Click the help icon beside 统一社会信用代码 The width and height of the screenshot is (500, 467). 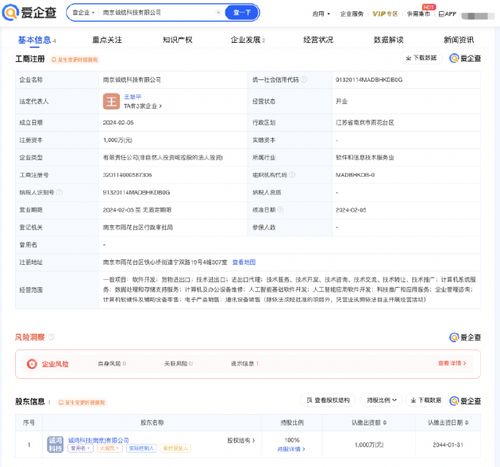coord(304,80)
